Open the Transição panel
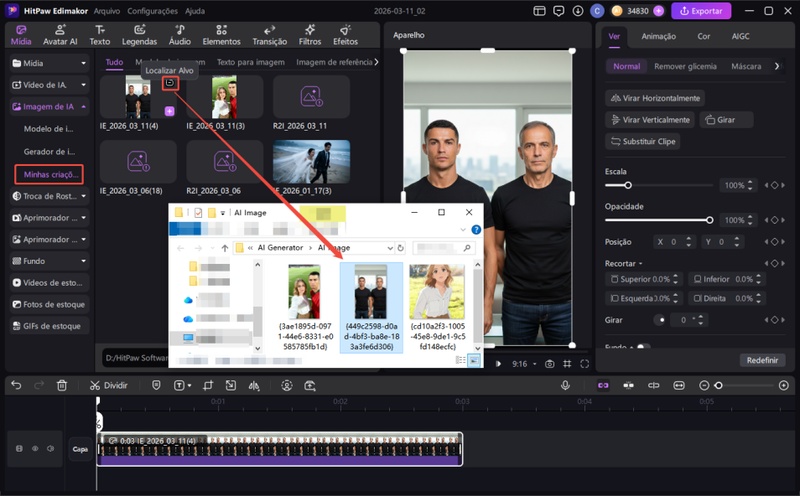The height and width of the screenshot is (496, 800). click(x=269, y=35)
